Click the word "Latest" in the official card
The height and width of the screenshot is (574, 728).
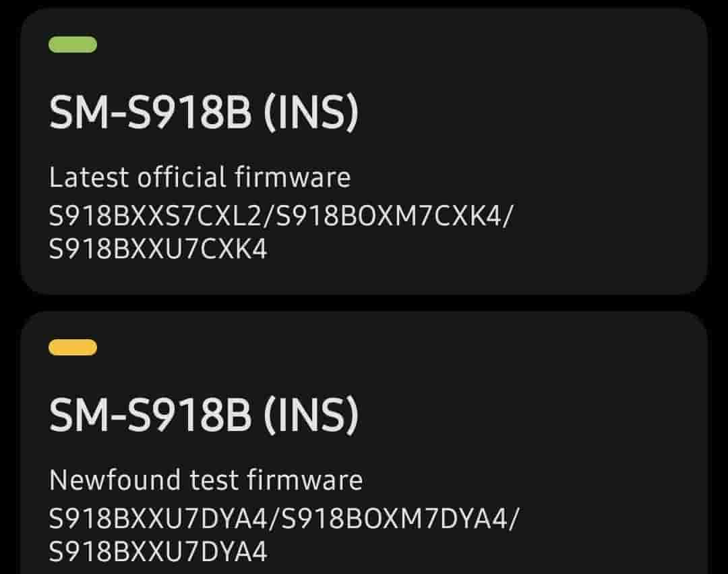[x=89, y=178]
